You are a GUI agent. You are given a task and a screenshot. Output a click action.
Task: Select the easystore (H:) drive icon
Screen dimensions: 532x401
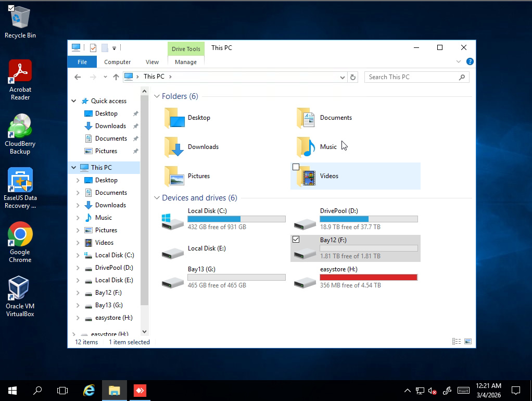click(x=305, y=282)
